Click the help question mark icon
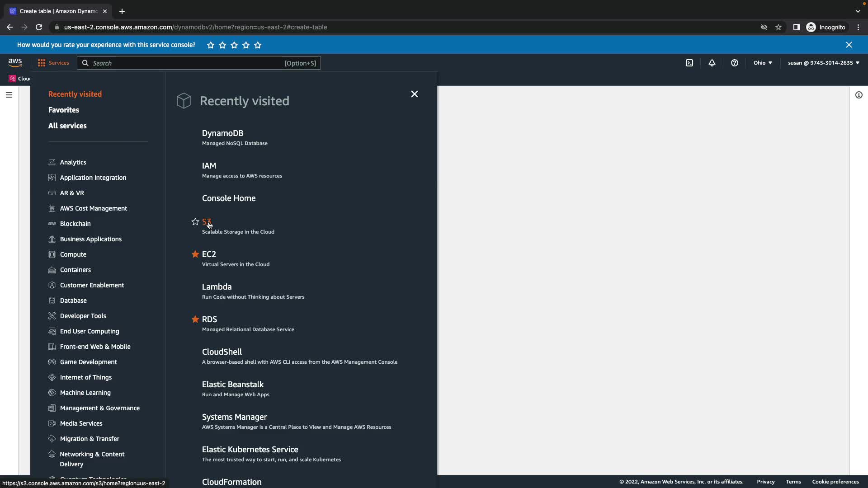868x488 pixels. point(734,63)
